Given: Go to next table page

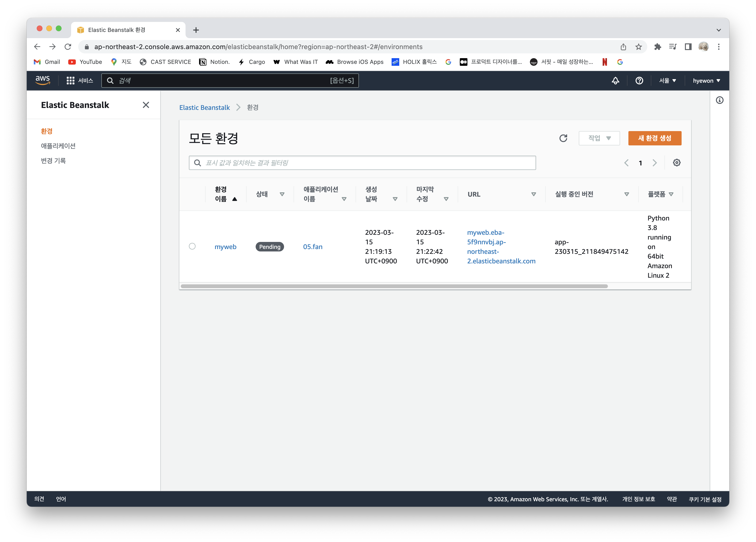Looking at the screenshot, I should (655, 163).
